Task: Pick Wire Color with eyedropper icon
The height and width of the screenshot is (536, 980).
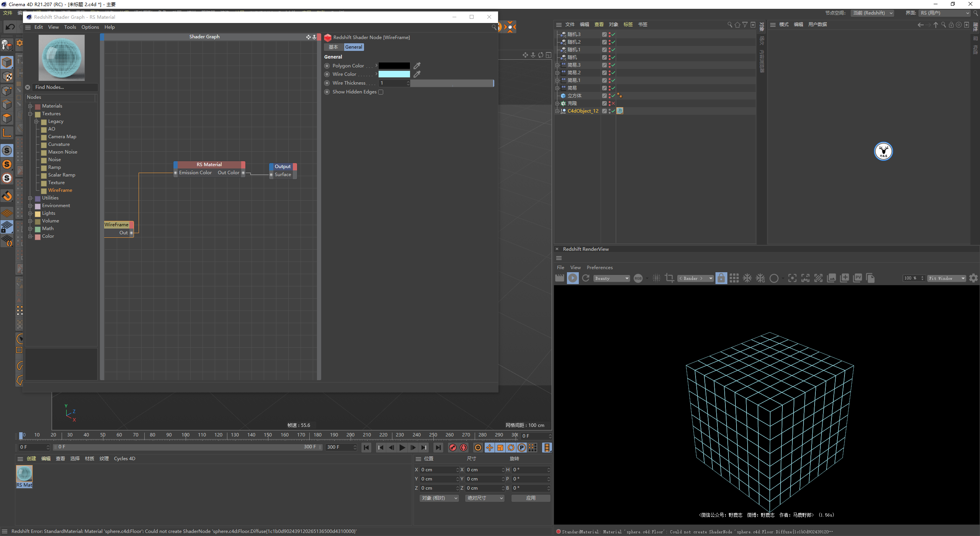Action: coord(417,74)
